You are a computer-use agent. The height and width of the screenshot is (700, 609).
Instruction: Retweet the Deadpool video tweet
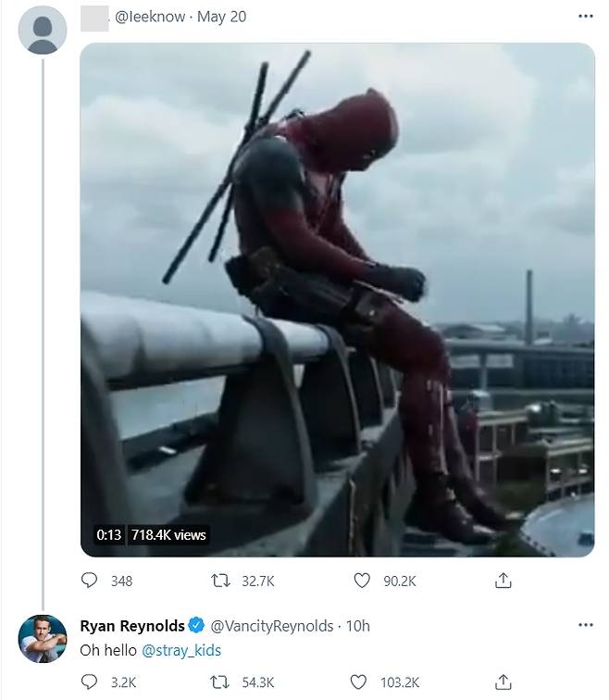221,581
